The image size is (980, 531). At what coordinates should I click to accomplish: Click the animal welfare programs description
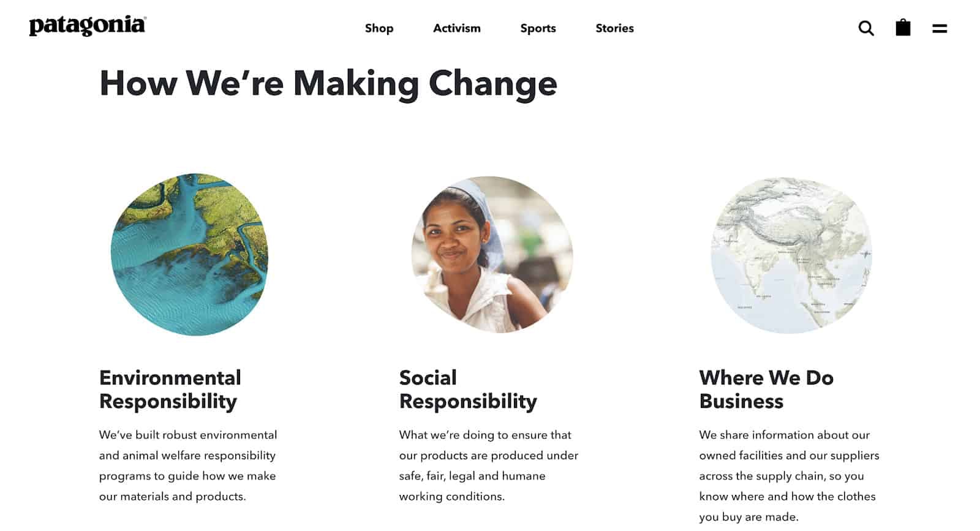[x=188, y=465]
